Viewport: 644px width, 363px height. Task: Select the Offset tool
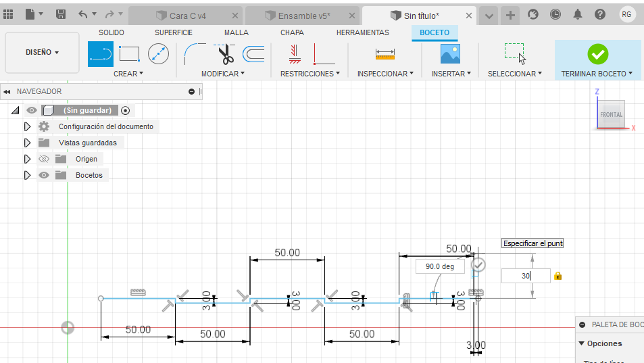coord(253,54)
